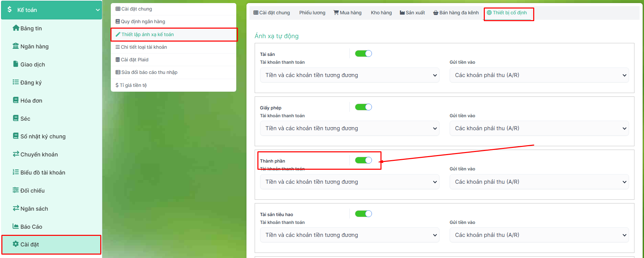Click the sliders icon for Đối chiếu
The width and height of the screenshot is (644, 258).
(x=16, y=190)
